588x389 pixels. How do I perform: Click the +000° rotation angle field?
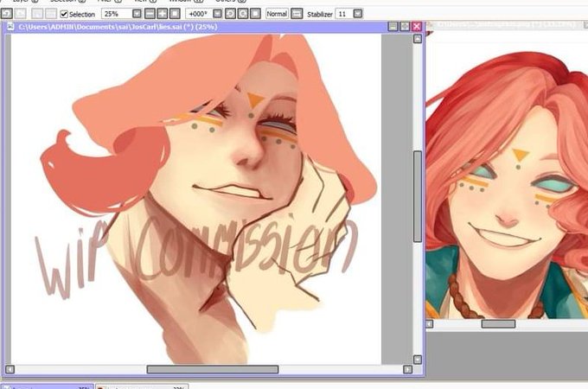(x=199, y=14)
